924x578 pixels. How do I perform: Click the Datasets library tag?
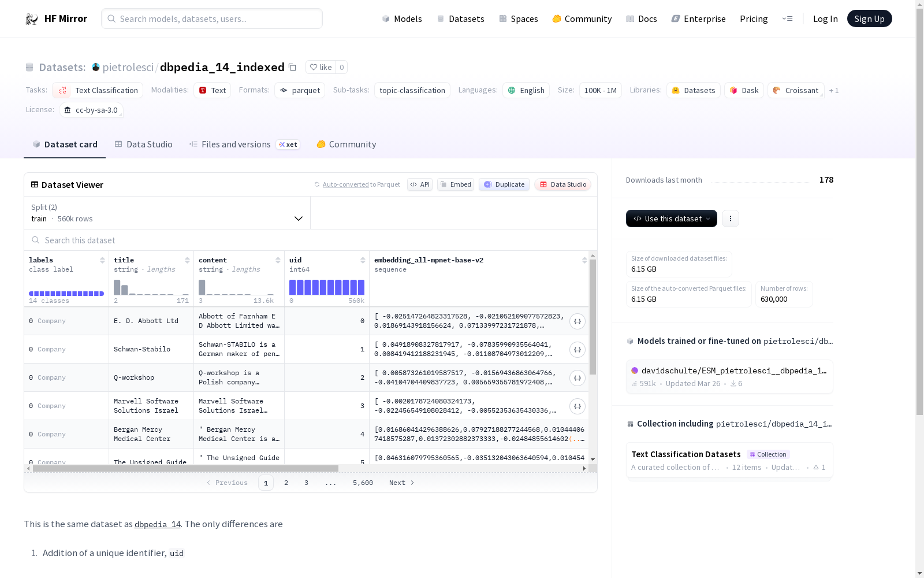pos(694,91)
